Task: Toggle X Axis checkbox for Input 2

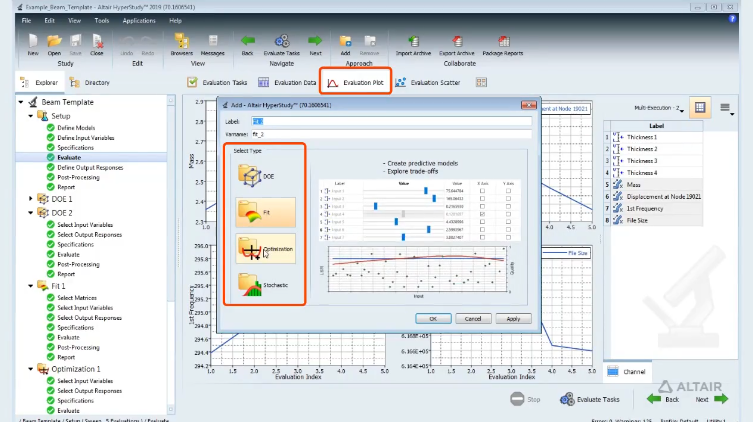Action: [x=482, y=198]
